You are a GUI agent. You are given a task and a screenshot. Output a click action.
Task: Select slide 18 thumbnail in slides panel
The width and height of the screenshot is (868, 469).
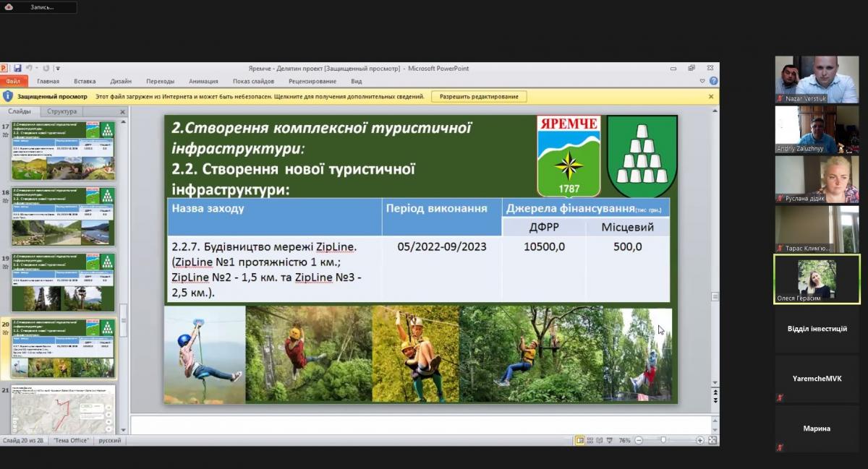point(63,216)
